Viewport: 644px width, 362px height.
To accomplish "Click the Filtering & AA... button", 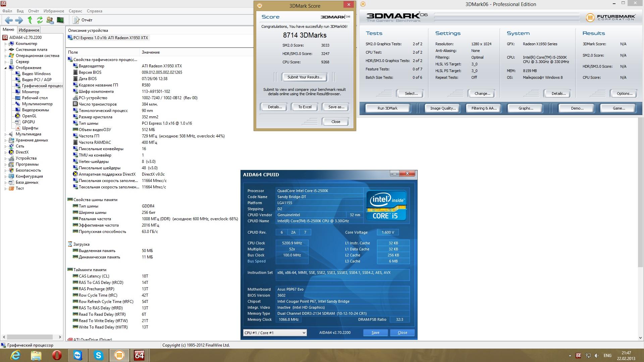I will pyautogui.click(x=484, y=108).
